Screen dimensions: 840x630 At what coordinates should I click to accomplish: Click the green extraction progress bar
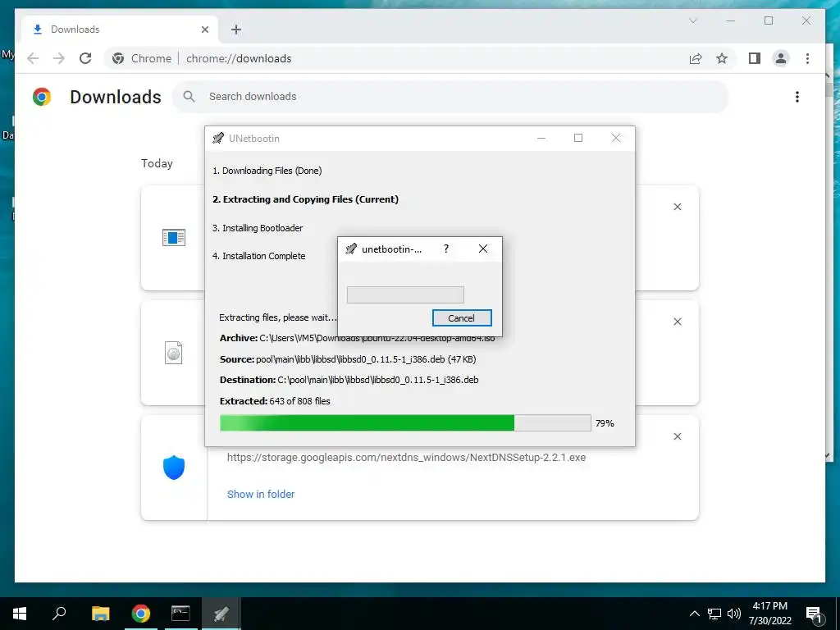click(x=405, y=422)
